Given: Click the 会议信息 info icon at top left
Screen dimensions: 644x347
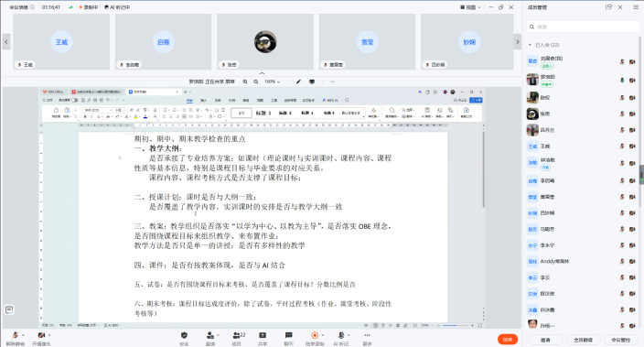Looking at the screenshot, I should tap(32, 7).
